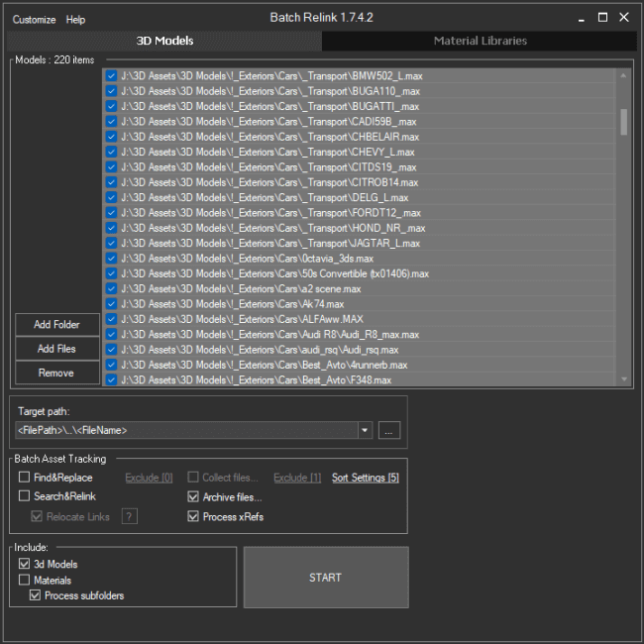Select the 50s Convertible (tx01406).max file name
The width and height of the screenshot is (644, 644).
(366, 273)
